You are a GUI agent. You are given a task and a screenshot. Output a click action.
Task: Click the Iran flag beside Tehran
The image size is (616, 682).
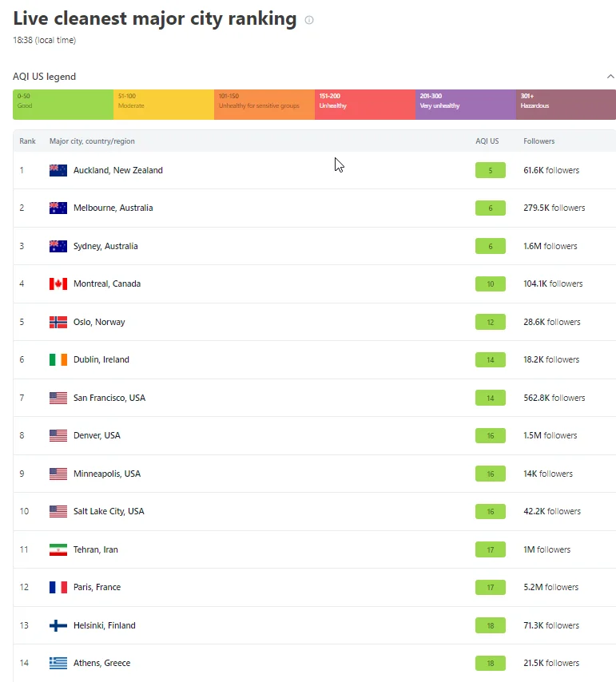pos(58,549)
